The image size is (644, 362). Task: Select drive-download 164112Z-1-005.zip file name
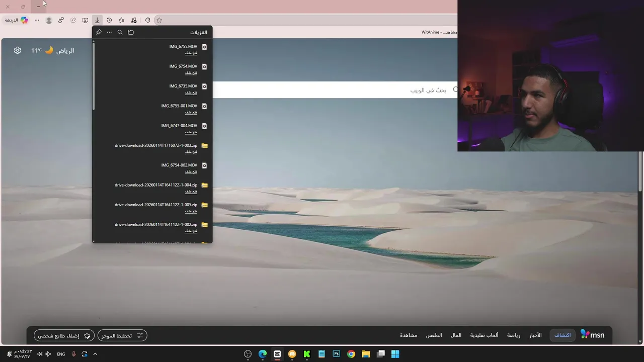coord(156,205)
